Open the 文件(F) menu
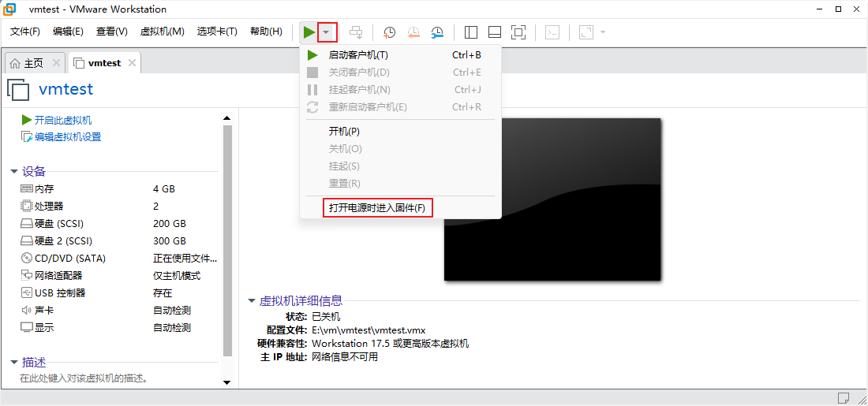The height and width of the screenshot is (406, 868). [25, 32]
